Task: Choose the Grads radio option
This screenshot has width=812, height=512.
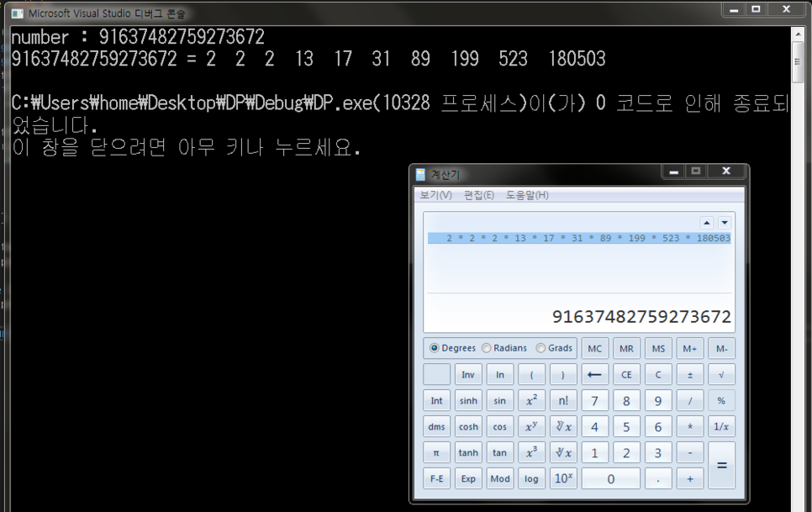Action: coord(540,348)
